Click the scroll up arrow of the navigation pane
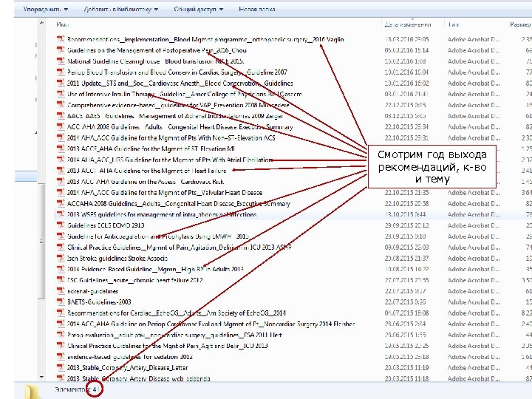Viewport: 532px width, 399px height. point(41,23)
